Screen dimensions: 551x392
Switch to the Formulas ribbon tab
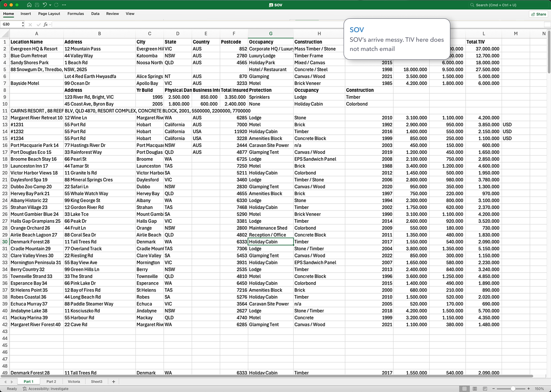[x=75, y=14]
